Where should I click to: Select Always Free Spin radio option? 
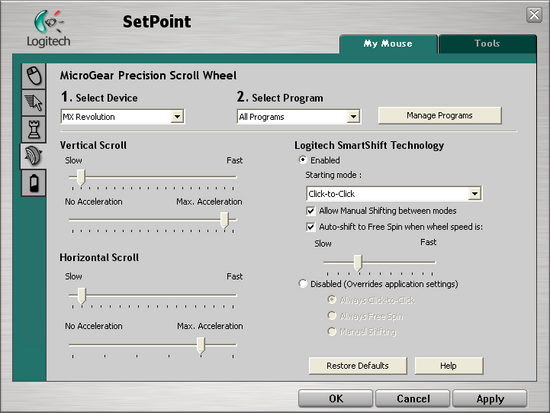(x=331, y=316)
